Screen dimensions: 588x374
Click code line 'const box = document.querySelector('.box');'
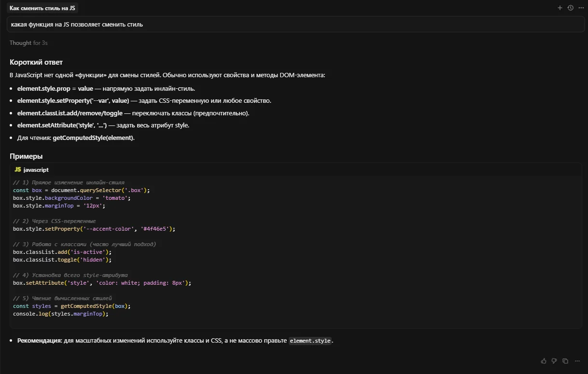(x=82, y=190)
